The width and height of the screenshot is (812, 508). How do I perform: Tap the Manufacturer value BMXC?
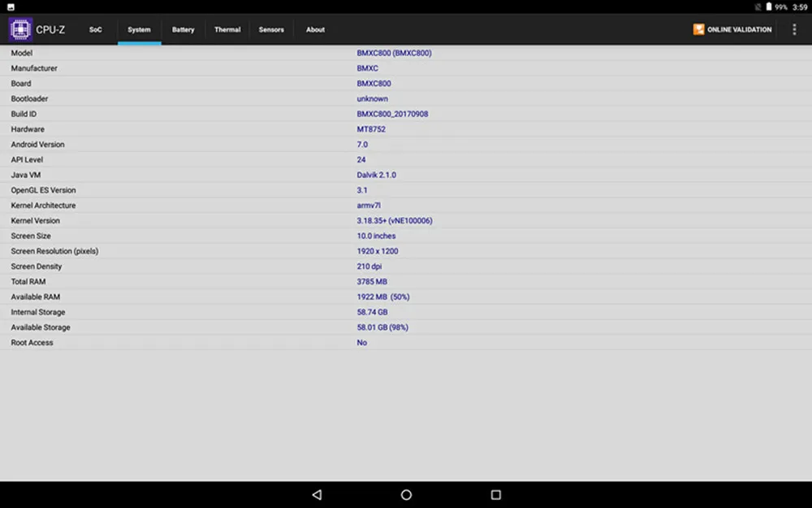tap(367, 68)
